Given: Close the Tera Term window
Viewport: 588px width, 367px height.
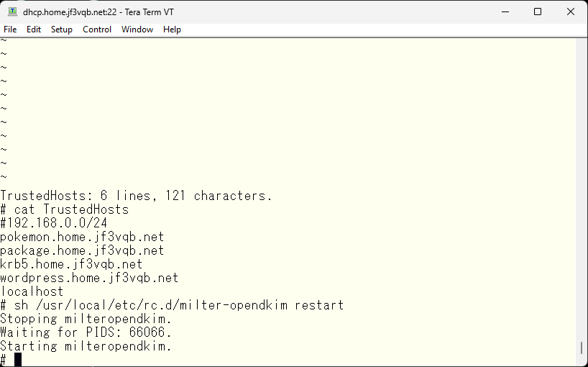Looking at the screenshot, I should click(x=570, y=12).
